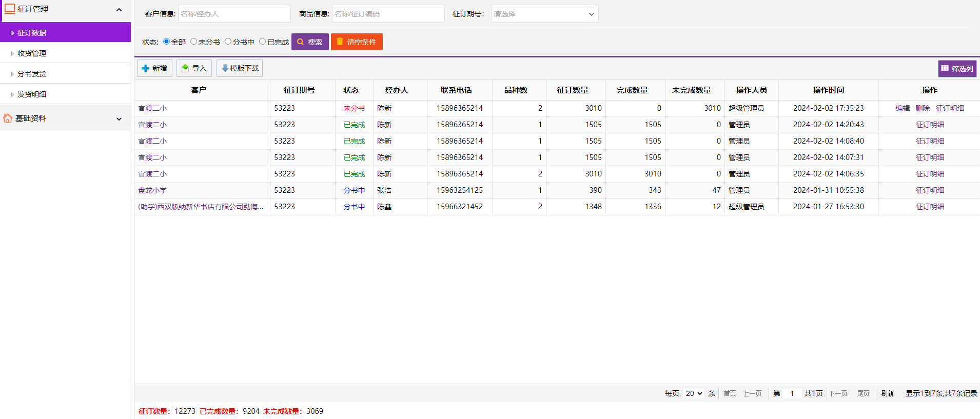Open 征订明细 for the 盘龙小学 row
Image resolution: width=980 pixels, height=419 pixels.
[x=930, y=190]
